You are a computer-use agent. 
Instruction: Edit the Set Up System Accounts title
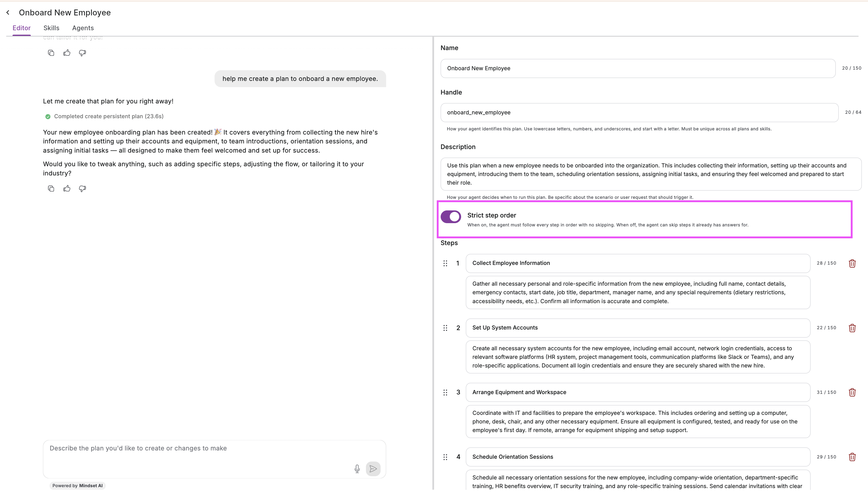pos(638,328)
